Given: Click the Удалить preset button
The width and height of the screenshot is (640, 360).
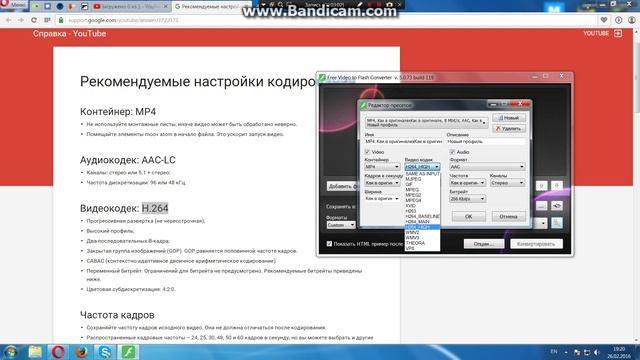Looking at the screenshot, I should click(x=509, y=128).
